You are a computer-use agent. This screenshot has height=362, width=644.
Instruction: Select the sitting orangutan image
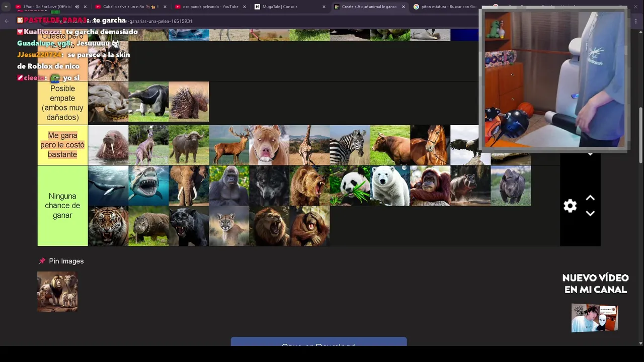point(430,186)
